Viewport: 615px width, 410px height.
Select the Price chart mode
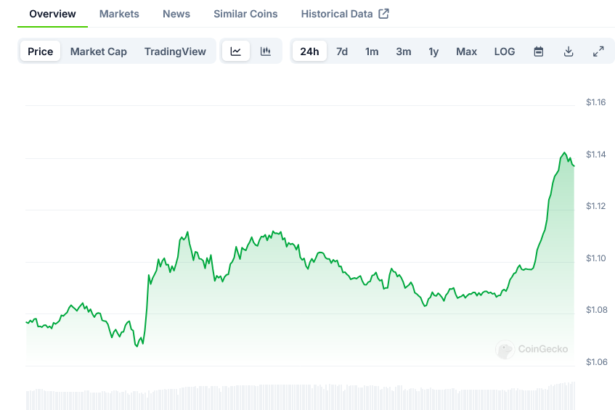coord(41,52)
